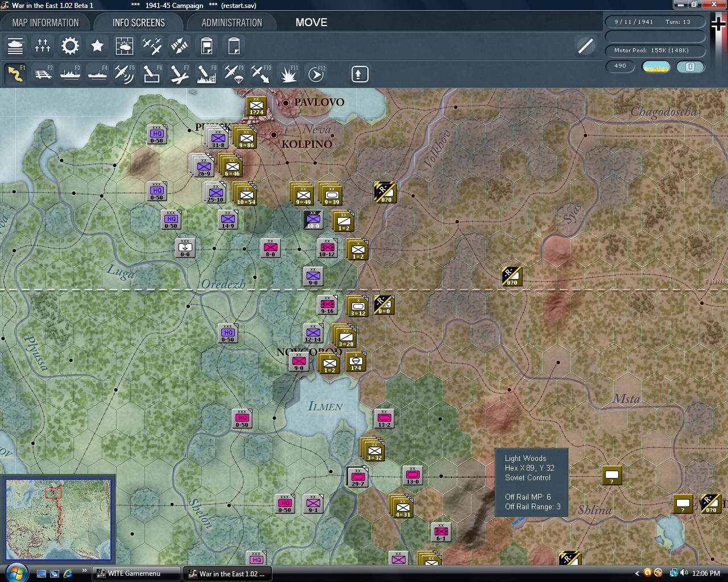
Task: Select the Soviet stack labeled 9=86
Action: click(246, 138)
